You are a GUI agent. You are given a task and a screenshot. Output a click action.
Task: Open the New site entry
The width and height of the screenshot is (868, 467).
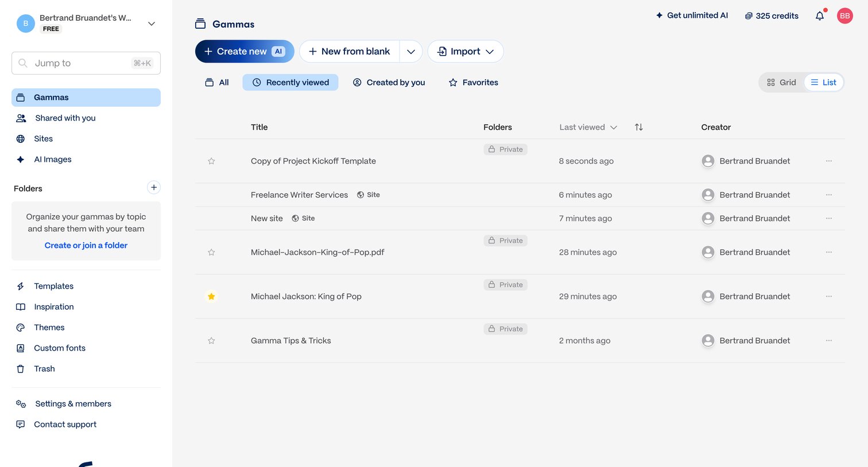[267, 219]
